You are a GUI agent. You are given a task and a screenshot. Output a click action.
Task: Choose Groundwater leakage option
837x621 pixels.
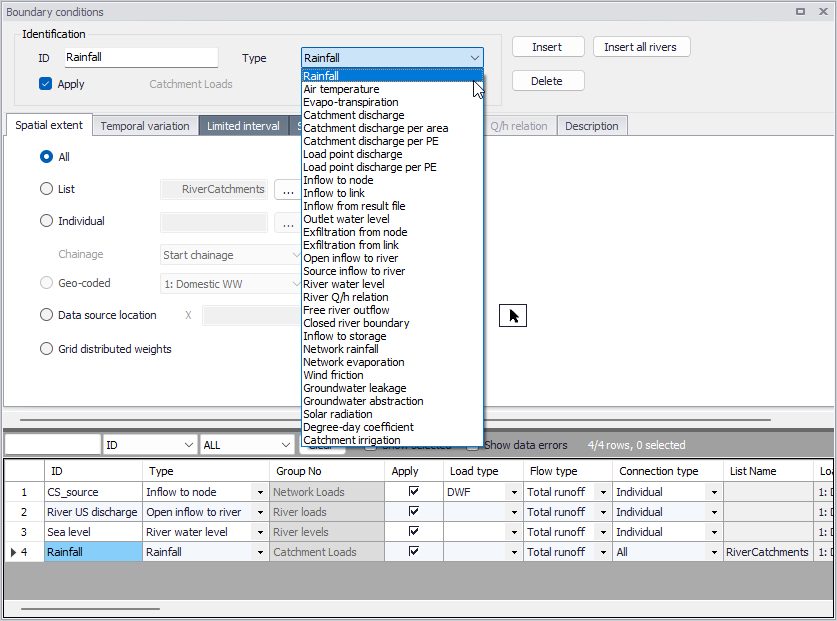392,388
